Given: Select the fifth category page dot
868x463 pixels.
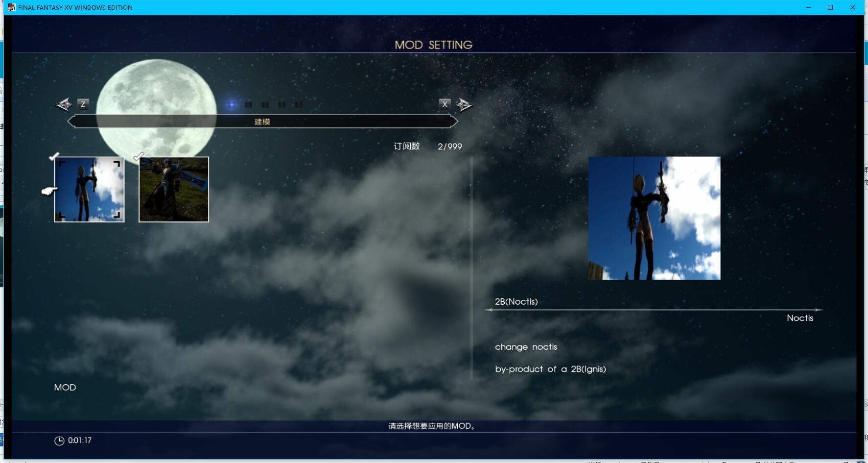Looking at the screenshot, I should pos(299,104).
